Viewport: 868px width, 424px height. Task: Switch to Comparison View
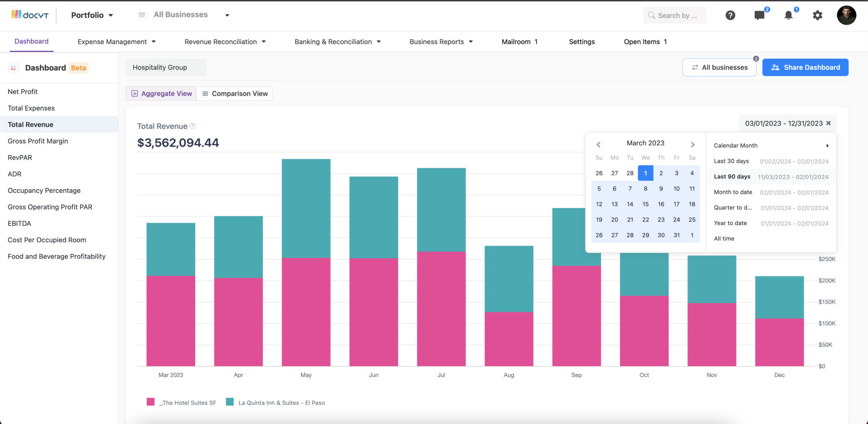tap(234, 93)
